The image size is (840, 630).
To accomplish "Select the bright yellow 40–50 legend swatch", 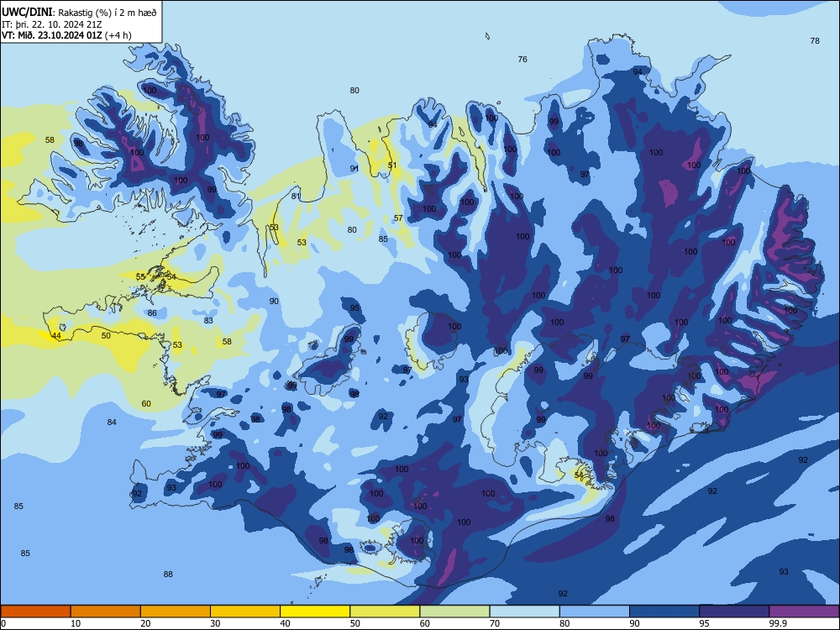I will (315, 612).
